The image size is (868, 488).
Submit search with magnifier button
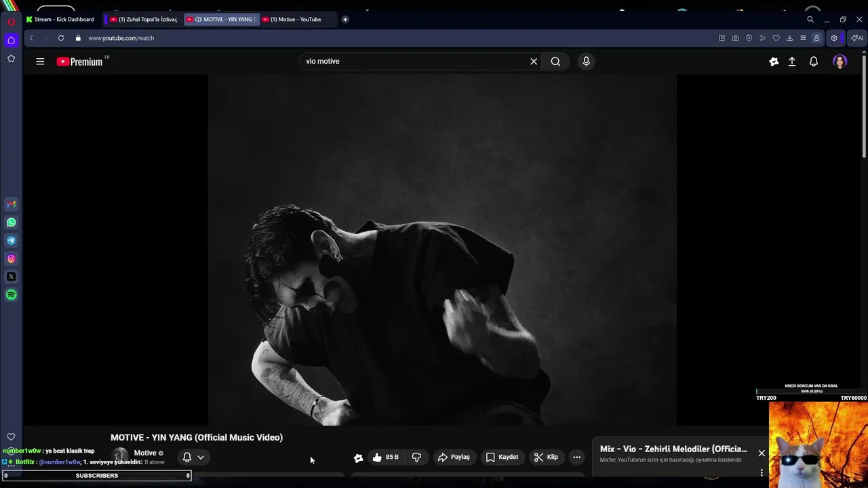tap(555, 61)
